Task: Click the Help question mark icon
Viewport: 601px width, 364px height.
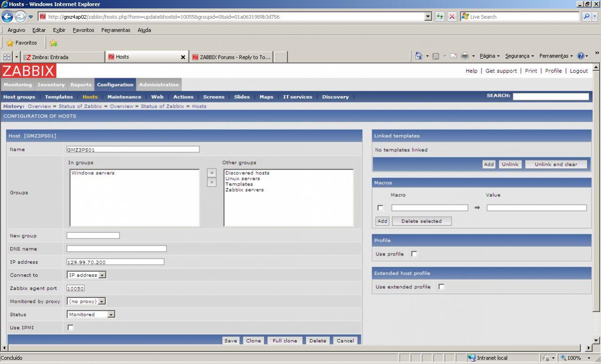Action: pos(581,56)
